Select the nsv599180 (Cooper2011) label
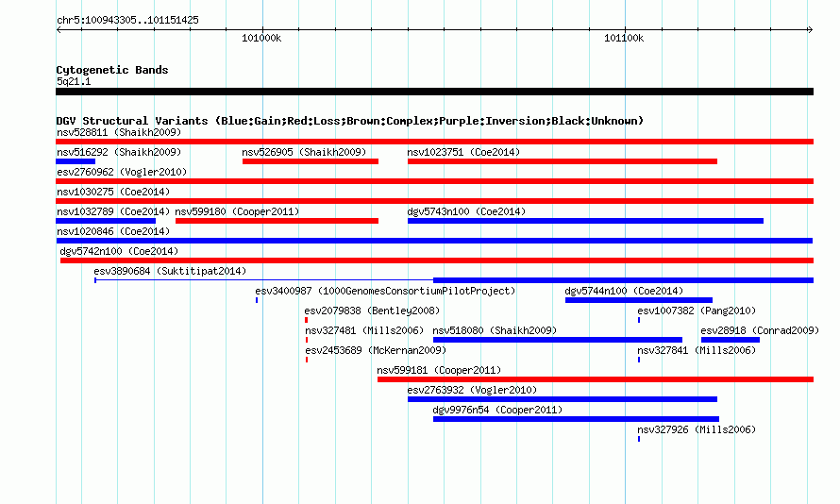This screenshot has width=840, height=504. (237, 211)
